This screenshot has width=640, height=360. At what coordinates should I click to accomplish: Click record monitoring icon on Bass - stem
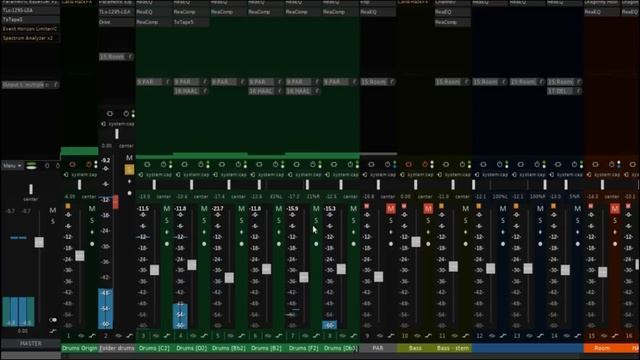[462, 164]
